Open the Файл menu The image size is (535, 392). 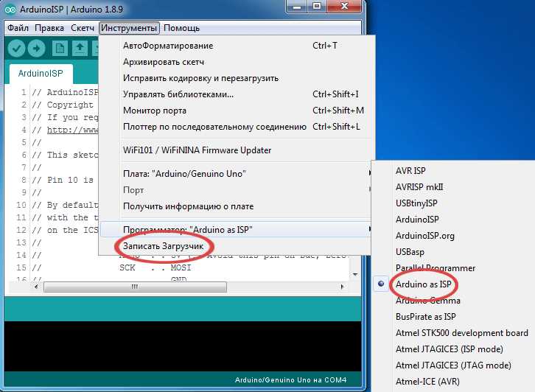coord(18,28)
